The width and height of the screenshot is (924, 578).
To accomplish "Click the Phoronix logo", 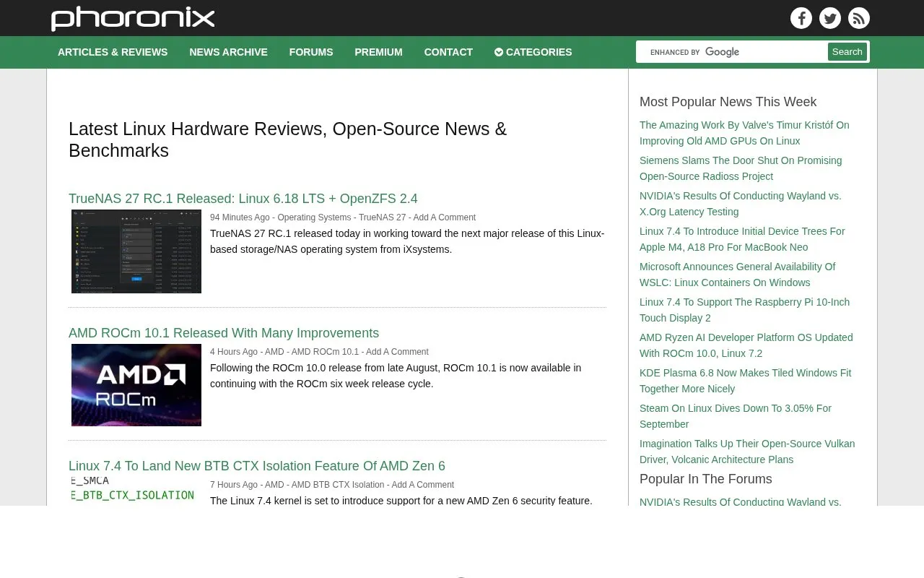I will (x=133, y=18).
